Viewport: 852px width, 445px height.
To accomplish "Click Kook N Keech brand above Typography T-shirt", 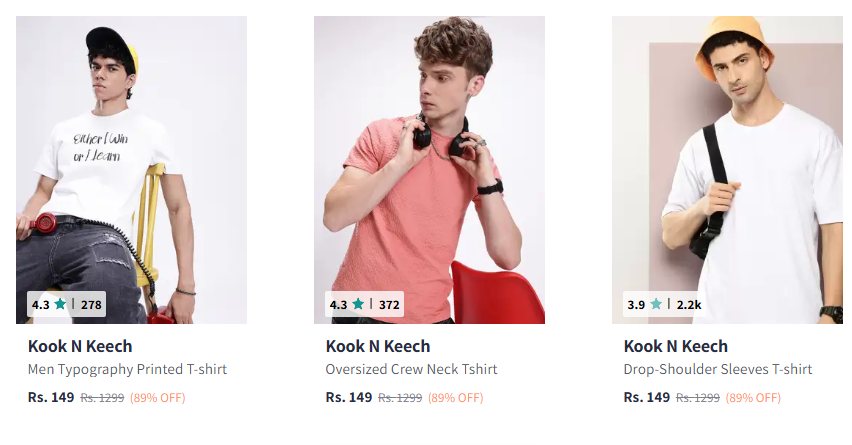I will click(x=80, y=346).
